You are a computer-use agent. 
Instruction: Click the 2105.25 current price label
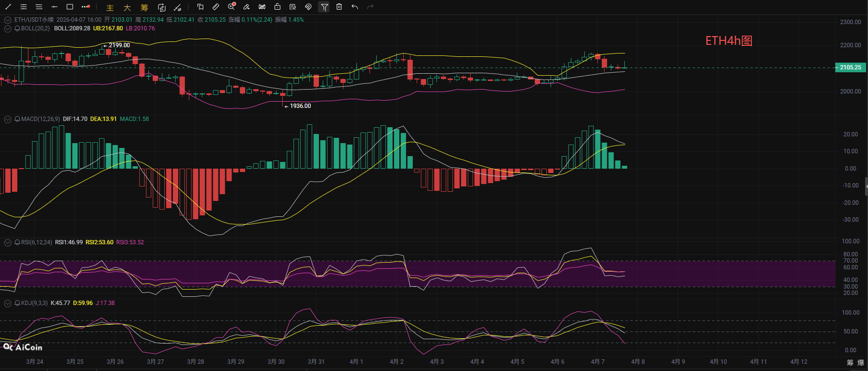click(850, 67)
